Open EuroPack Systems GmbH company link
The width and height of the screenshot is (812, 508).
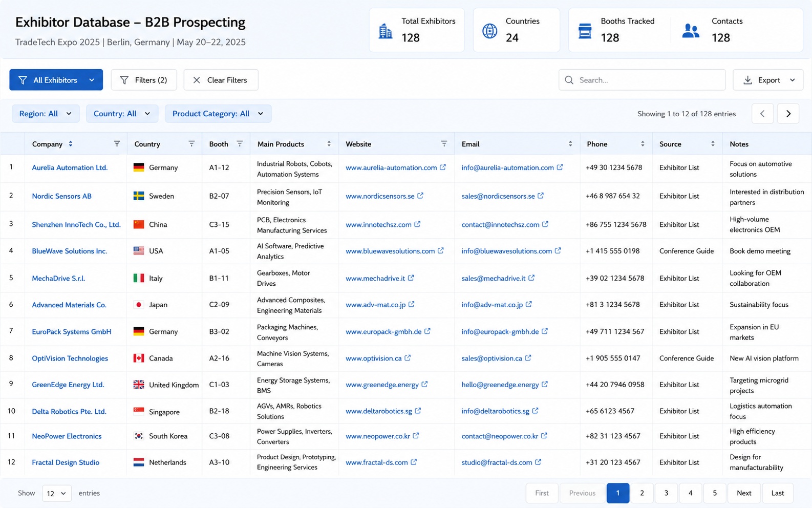72,332
